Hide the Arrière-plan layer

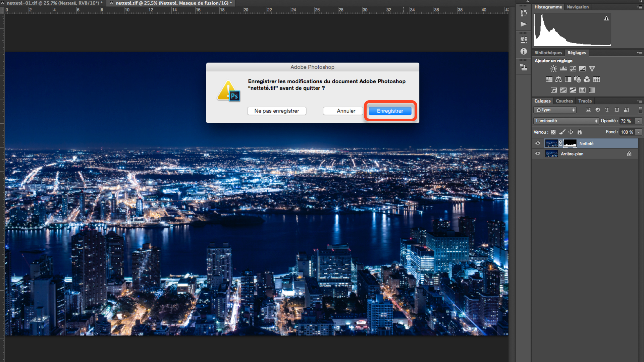pos(538,154)
